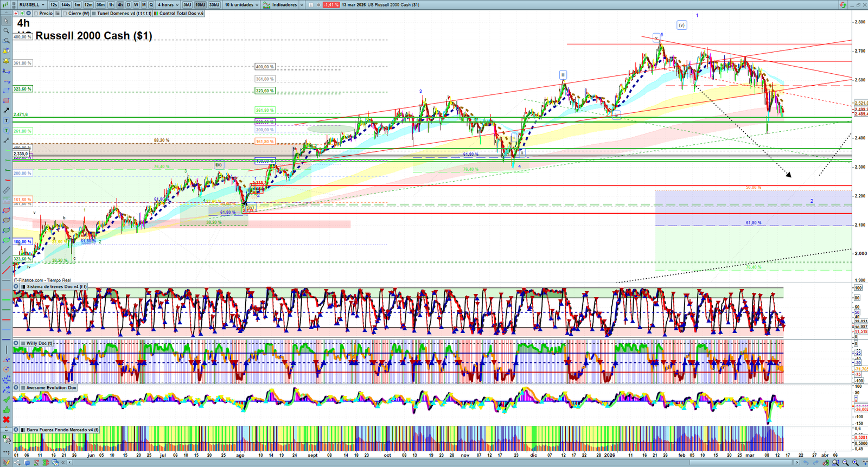Select the ruler measurement tool
868x467 pixels.
[x=6, y=190]
